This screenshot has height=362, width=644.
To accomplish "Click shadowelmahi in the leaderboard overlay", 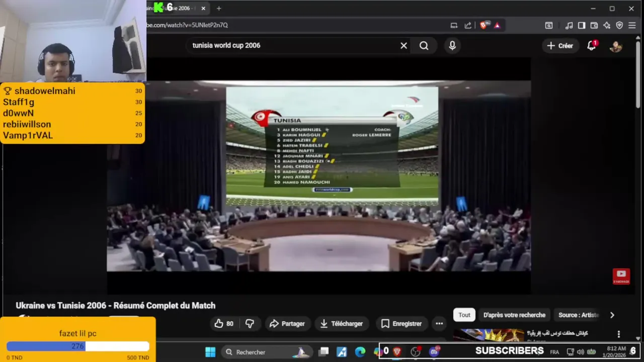I will tap(45, 91).
